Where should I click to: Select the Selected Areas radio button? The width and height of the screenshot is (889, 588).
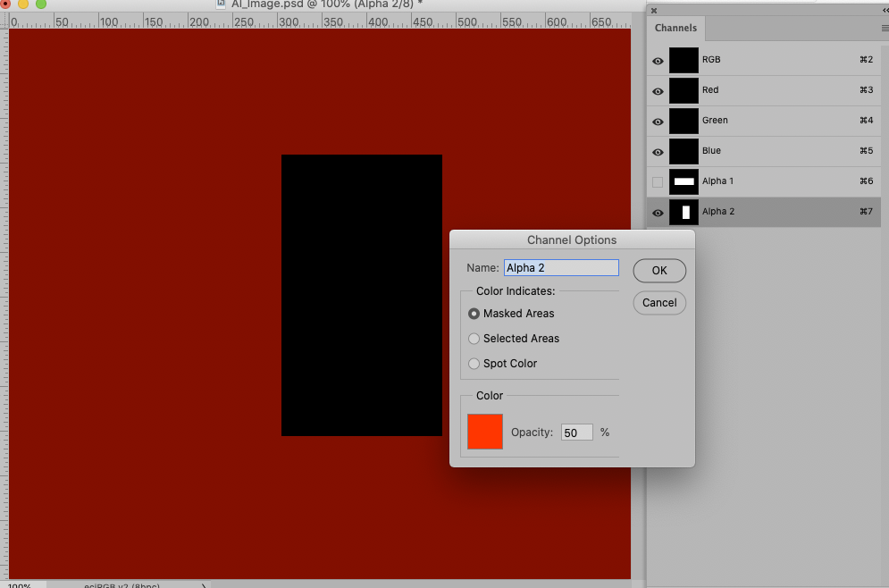474,339
